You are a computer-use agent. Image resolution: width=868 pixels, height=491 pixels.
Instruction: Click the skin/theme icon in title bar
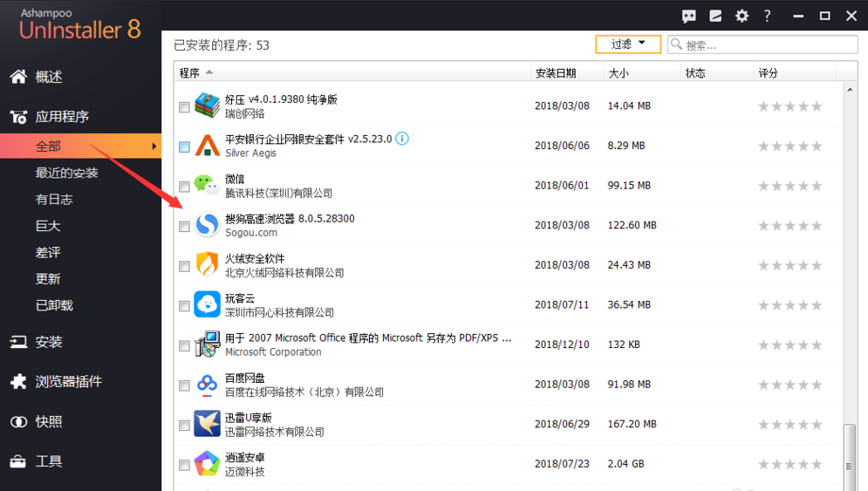[715, 16]
